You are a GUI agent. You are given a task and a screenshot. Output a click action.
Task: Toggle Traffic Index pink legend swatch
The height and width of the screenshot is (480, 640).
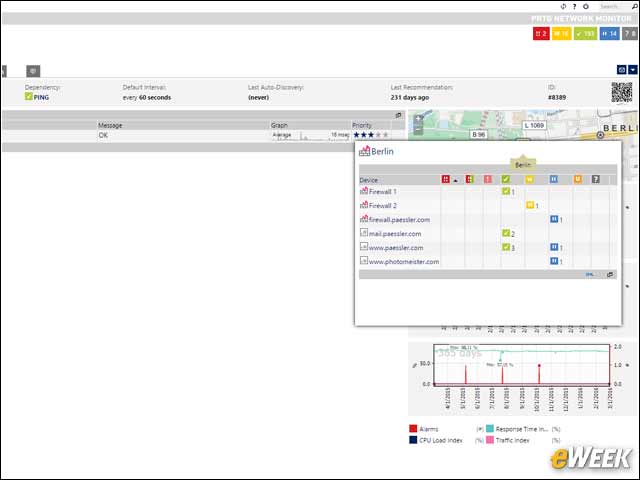(x=490, y=440)
